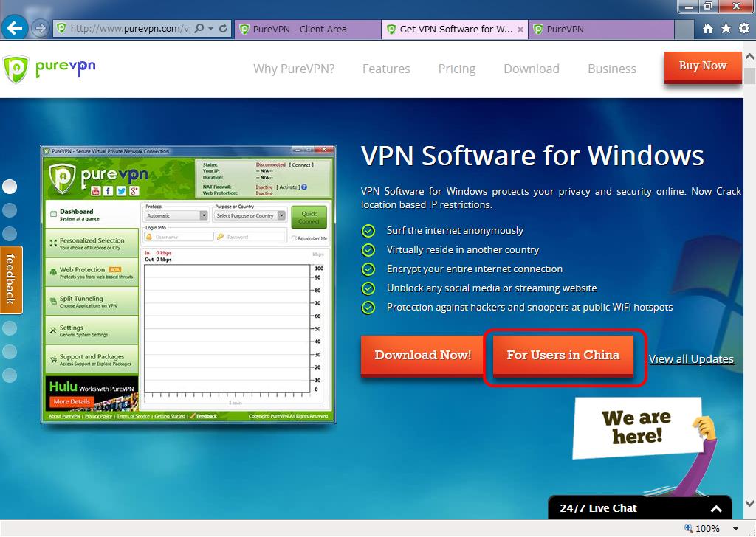Screen dimensions: 756x537
Task: Open browser Tools gear icon
Action: click(744, 29)
